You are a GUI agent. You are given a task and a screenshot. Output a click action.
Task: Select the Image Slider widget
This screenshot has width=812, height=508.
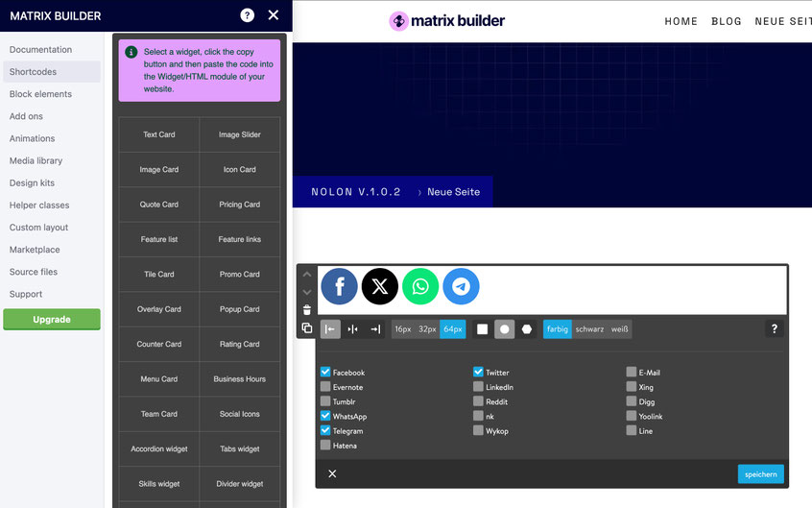[240, 134]
